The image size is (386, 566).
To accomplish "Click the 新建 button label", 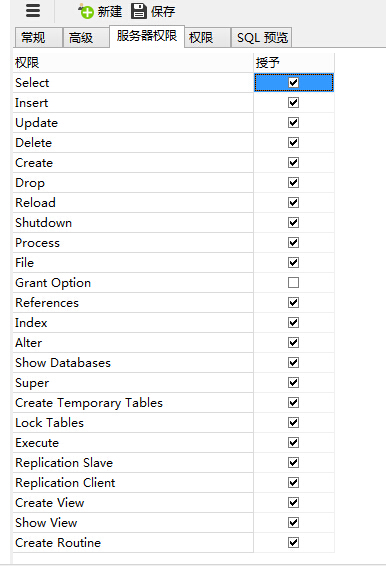I will (110, 12).
